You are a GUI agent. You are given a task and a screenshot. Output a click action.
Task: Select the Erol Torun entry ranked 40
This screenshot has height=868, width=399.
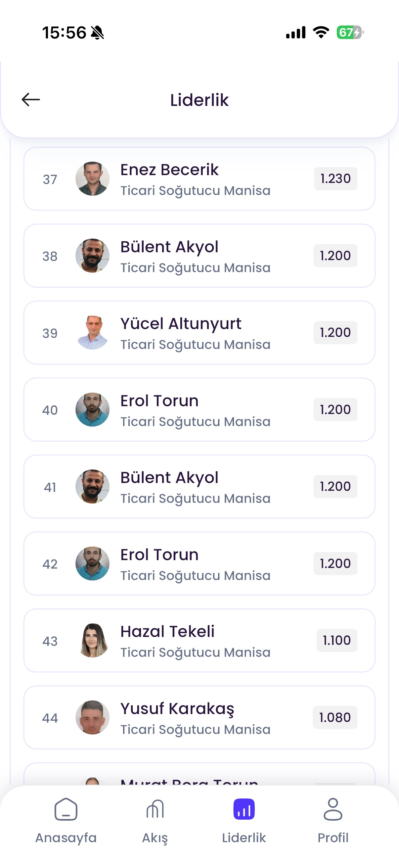coord(199,410)
